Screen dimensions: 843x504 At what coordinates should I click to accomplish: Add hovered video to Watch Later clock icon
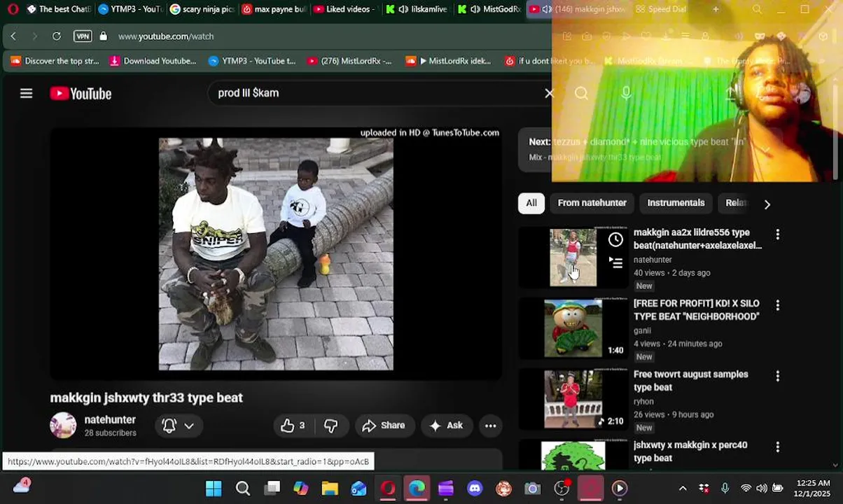coord(615,240)
